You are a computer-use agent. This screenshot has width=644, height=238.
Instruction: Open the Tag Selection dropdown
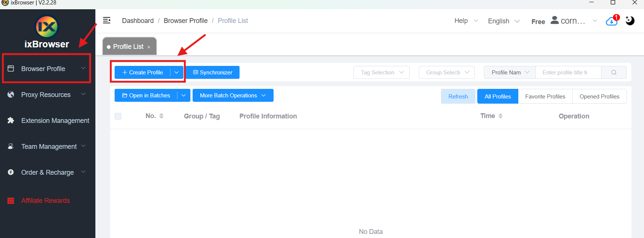point(381,73)
